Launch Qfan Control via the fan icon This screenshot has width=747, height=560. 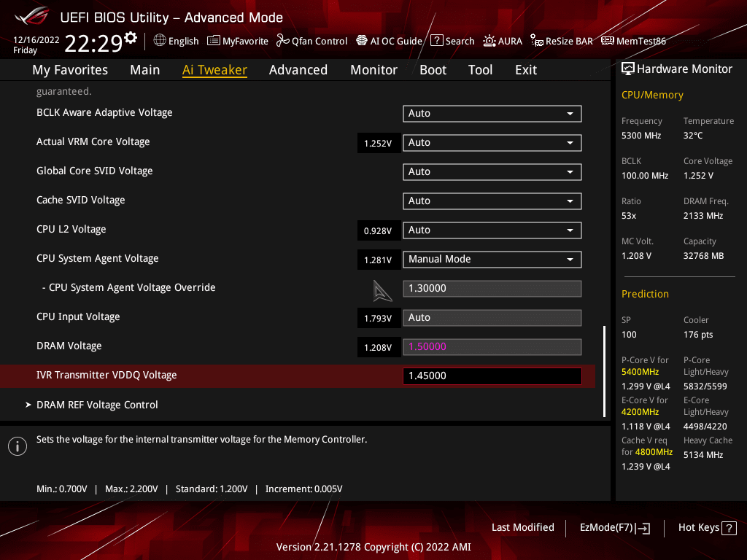pos(283,41)
